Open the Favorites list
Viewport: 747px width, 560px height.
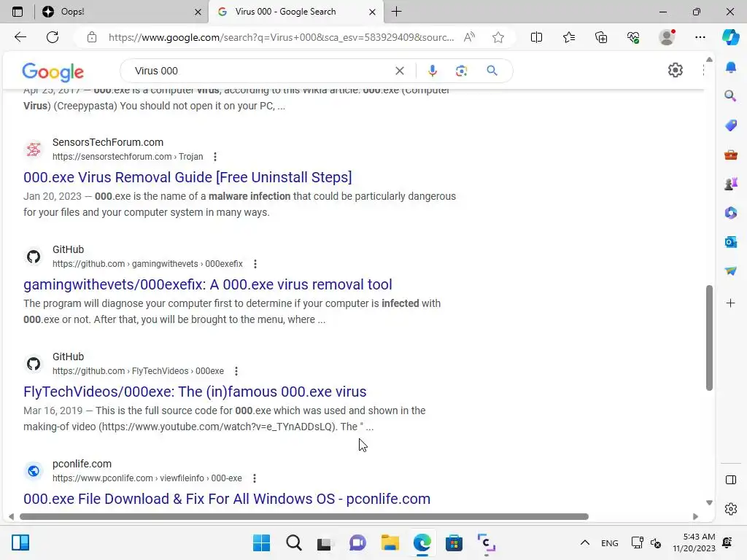(x=569, y=37)
